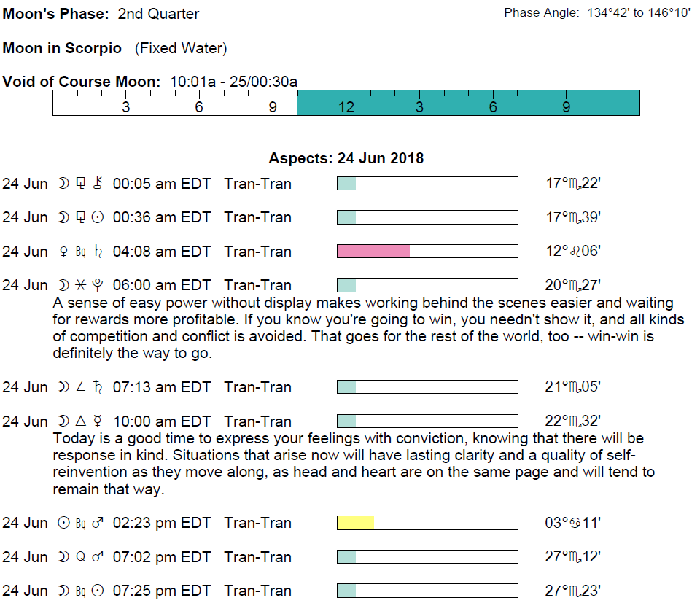Select the Venus glyph in the 04:08 am row
700x603 pixels.
pyautogui.click(x=63, y=252)
